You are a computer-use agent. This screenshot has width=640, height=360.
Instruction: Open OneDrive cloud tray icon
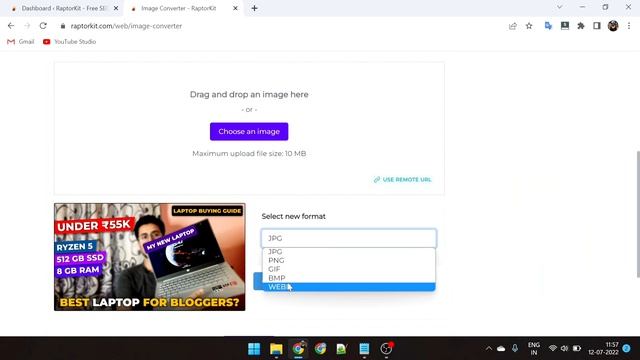[x=501, y=349]
